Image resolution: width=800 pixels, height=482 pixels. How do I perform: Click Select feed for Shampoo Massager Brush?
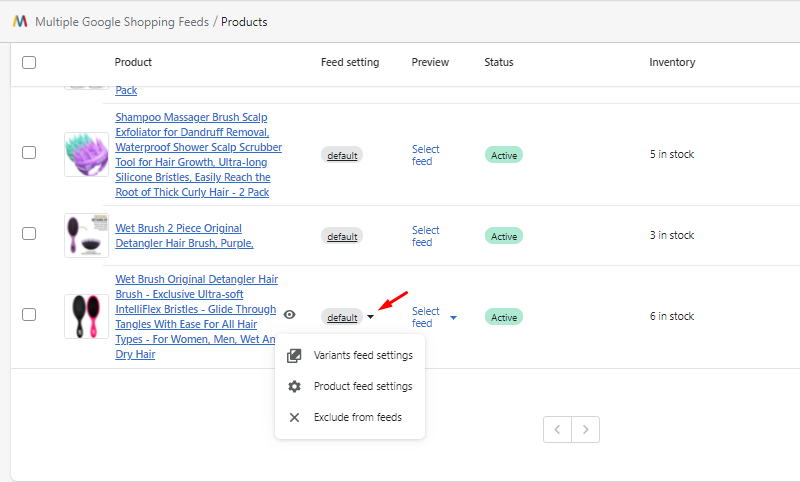(426, 155)
